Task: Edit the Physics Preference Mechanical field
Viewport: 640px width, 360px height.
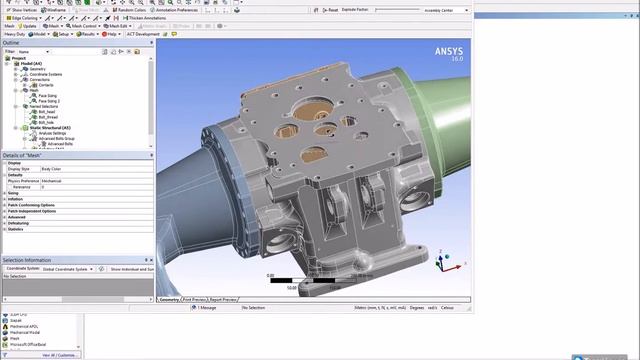Action: (97, 181)
